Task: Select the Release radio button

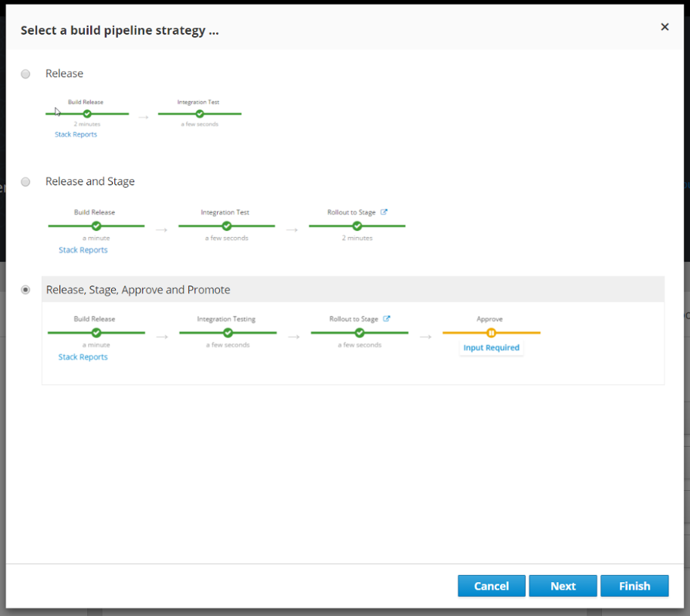Action: point(25,74)
